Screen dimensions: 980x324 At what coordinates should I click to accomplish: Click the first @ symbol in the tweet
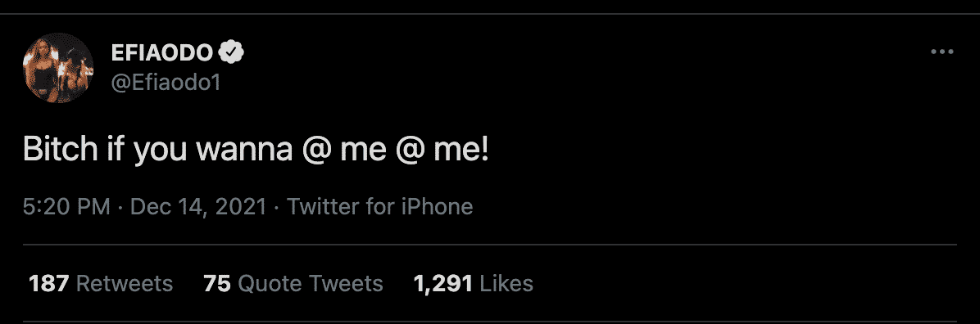[316, 151]
